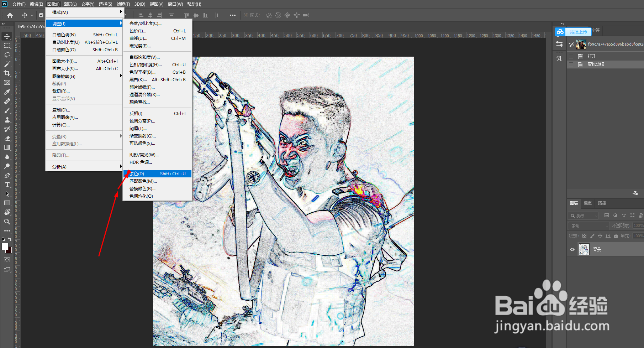Toggle Quick Mask mode
The width and height of the screenshot is (644, 348).
(7, 260)
